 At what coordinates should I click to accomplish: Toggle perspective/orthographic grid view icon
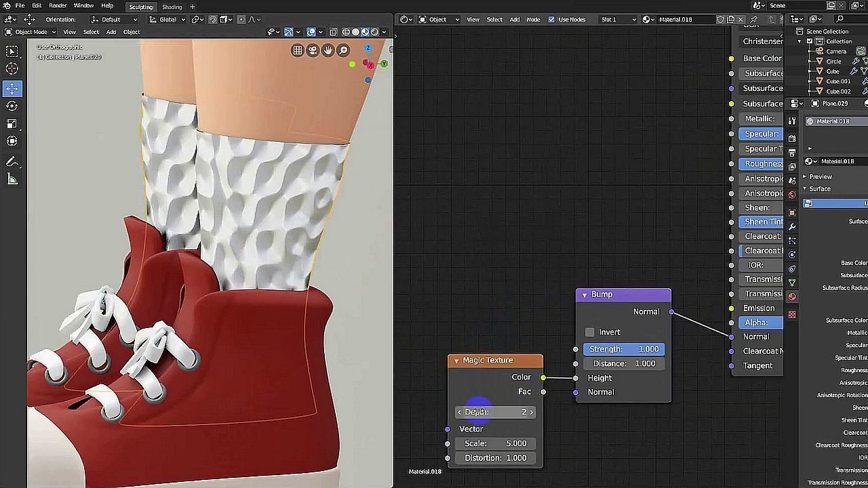tap(298, 50)
